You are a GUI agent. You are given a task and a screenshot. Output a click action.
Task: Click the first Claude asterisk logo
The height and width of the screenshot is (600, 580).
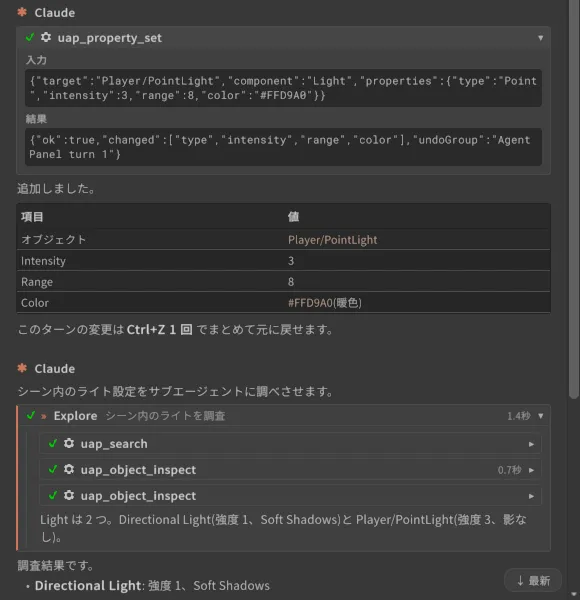pos(22,12)
